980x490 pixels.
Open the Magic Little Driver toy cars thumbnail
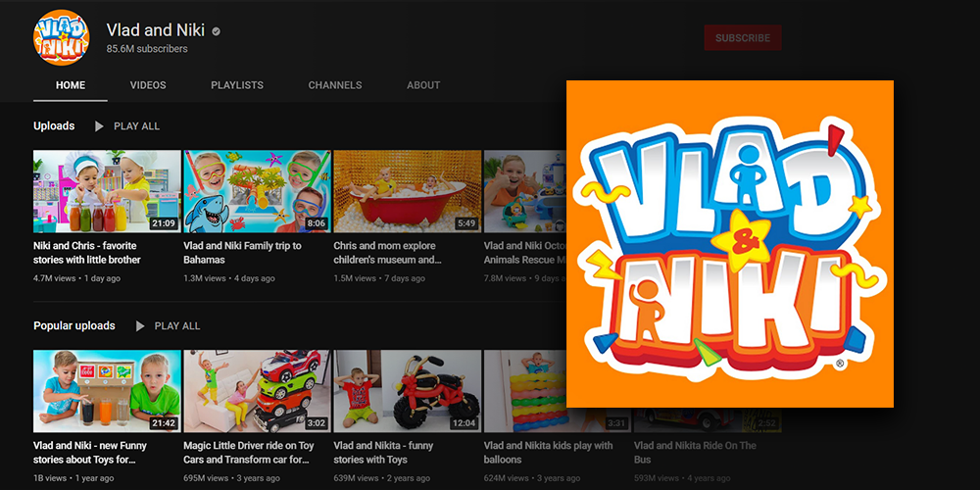258,391
